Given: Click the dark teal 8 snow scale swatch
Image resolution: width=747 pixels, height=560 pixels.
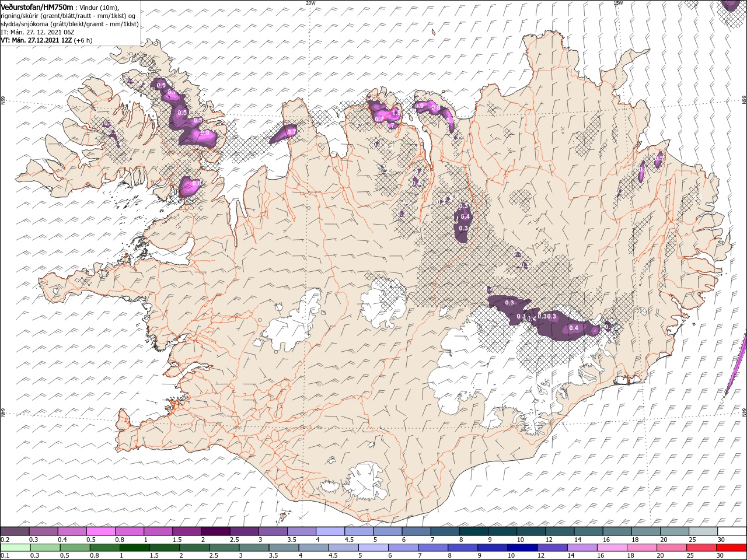Looking at the screenshot, I should 473,531.
